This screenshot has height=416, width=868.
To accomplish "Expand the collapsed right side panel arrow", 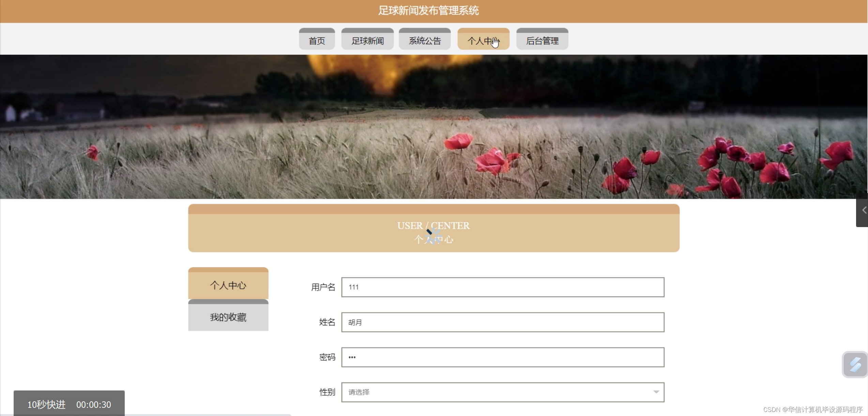I will [x=863, y=210].
